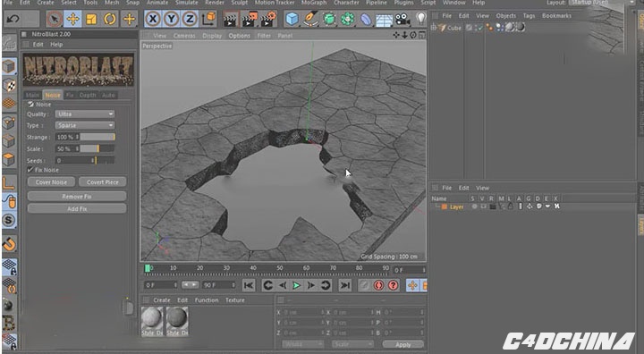The image size is (644, 354).
Task: Switch to Texture mode checkered cube
Action: click(x=9, y=85)
